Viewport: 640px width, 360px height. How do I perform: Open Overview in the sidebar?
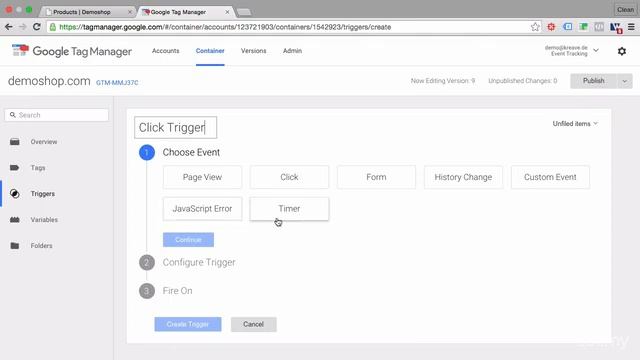click(44, 142)
